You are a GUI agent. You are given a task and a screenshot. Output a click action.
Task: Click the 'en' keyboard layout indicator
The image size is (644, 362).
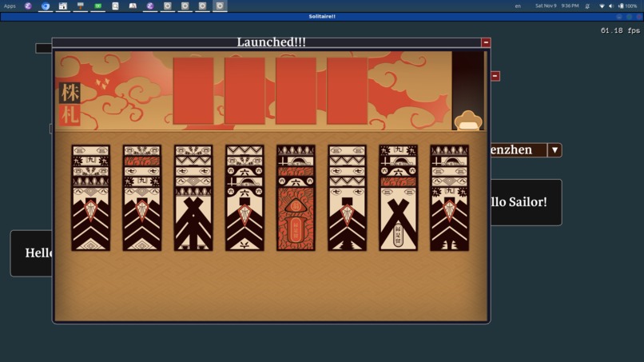518,6
